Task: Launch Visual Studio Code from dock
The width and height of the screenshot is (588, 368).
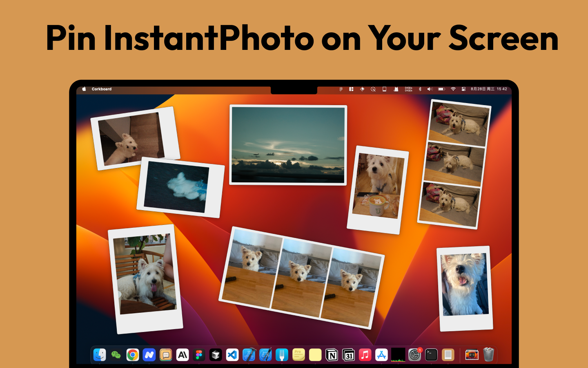Action: tap(232, 355)
